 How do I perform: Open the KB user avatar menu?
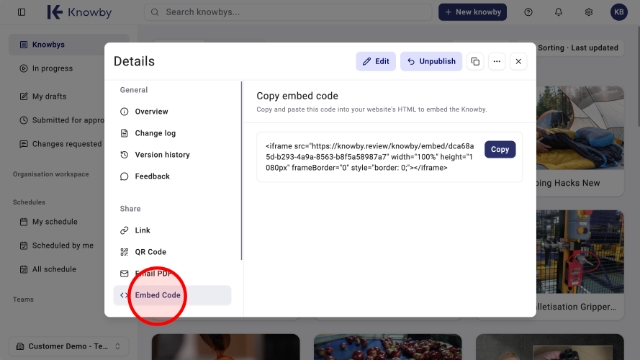(619, 12)
